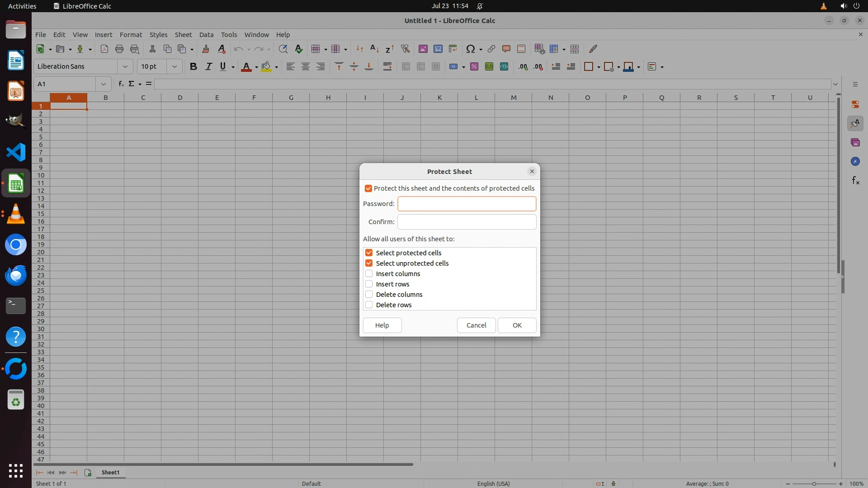
Task: Toggle Protect this sheet checkbox
Action: [x=368, y=188]
